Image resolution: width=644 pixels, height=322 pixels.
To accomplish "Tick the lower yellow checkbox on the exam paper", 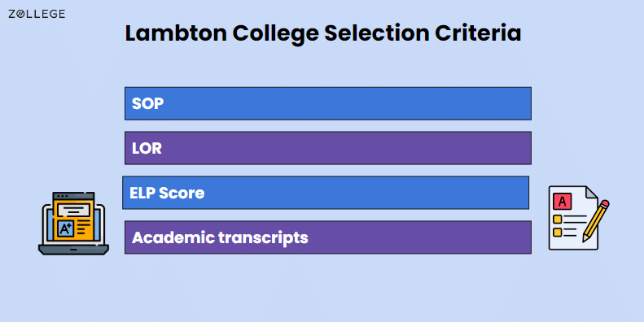I will pyautogui.click(x=558, y=233).
